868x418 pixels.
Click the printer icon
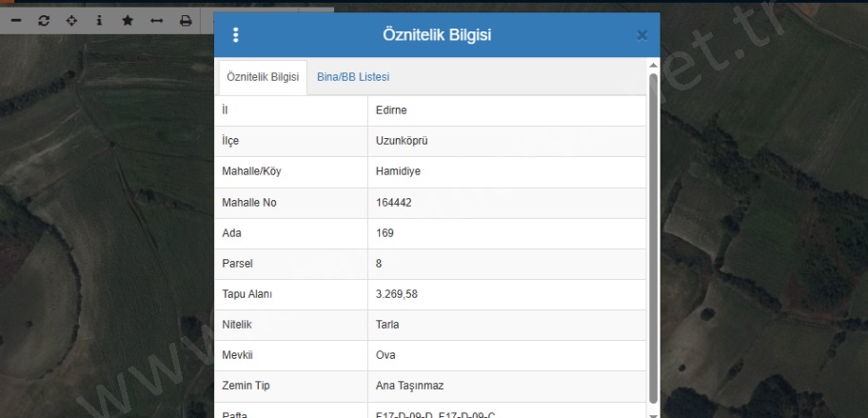[x=186, y=20]
